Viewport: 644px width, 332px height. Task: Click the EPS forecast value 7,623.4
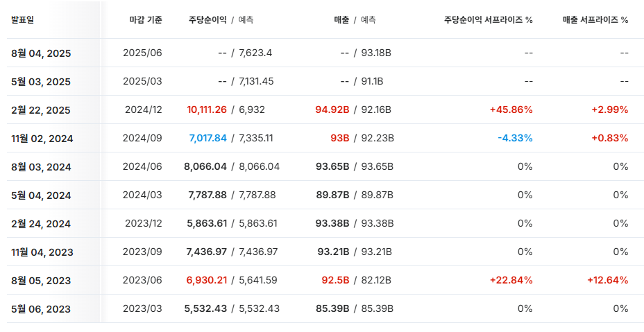coord(255,53)
